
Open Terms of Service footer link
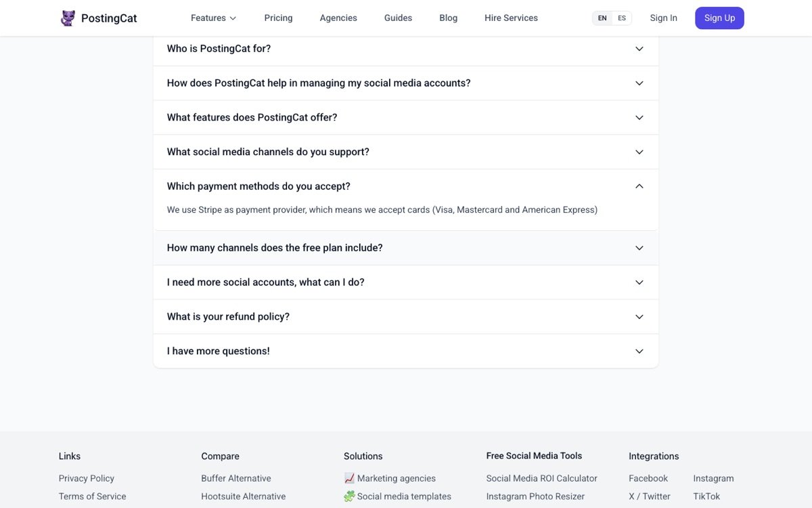click(x=93, y=496)
